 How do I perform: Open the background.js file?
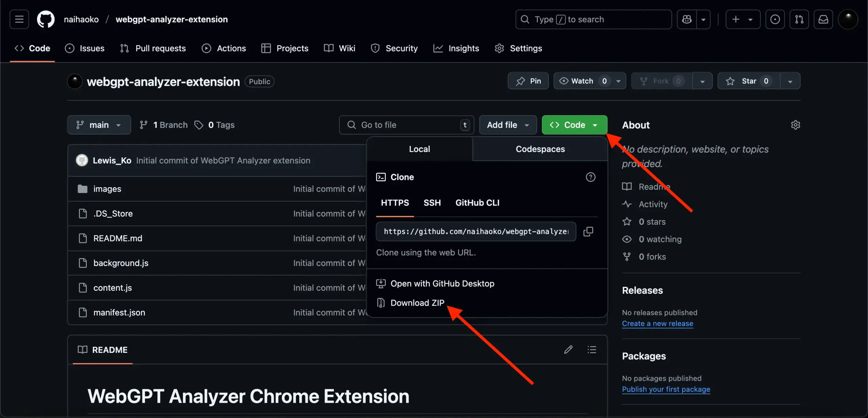pyautogui.click(x=121, y=263)
